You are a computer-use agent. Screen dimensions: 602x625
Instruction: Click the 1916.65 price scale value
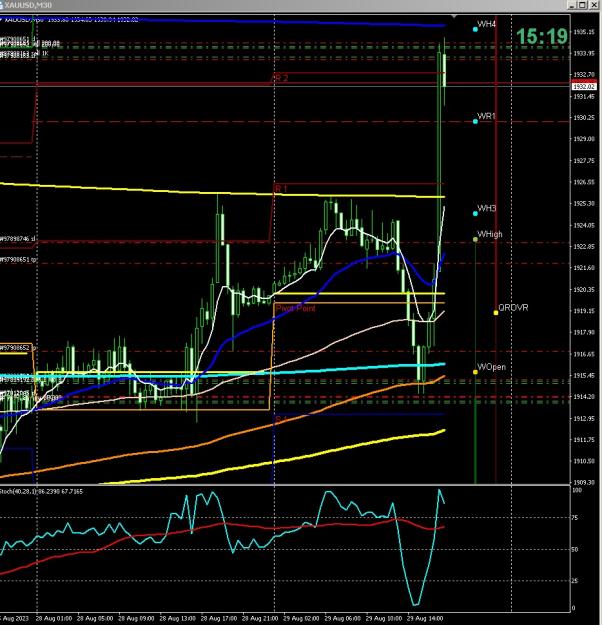(584, 354)
